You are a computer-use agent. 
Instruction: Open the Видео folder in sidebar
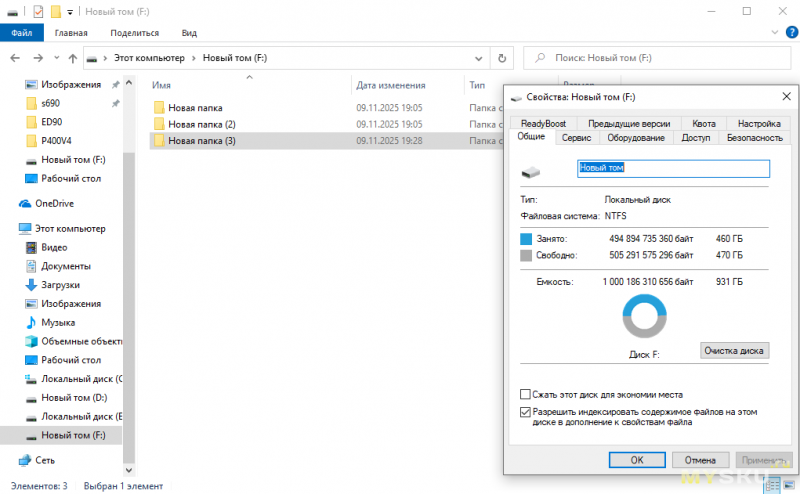pos(54,247)
